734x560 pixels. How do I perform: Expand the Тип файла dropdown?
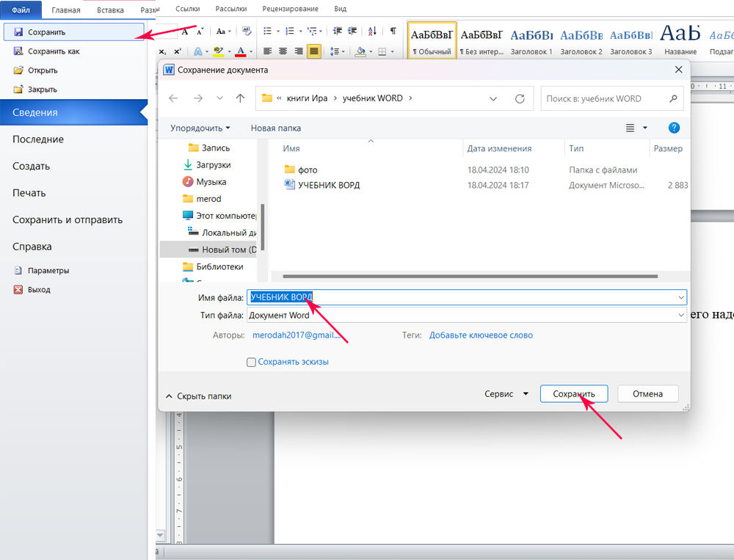pos(680,316)
